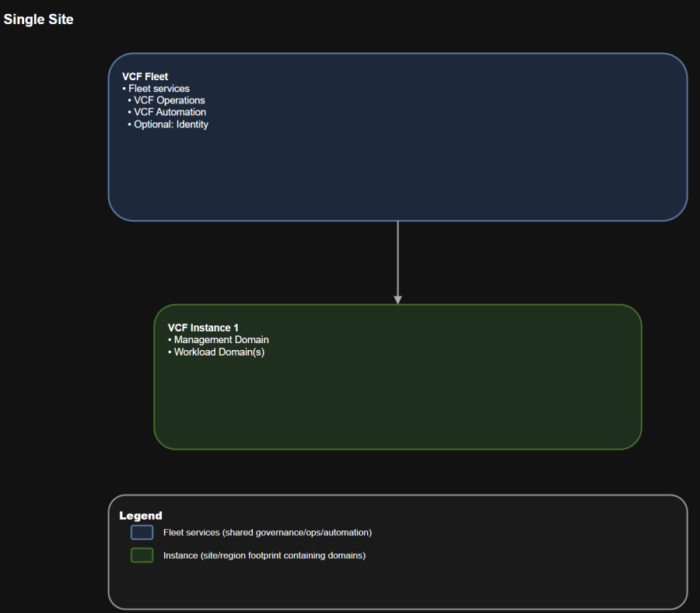Select the Instance site/region legend description text

[264, 555]
